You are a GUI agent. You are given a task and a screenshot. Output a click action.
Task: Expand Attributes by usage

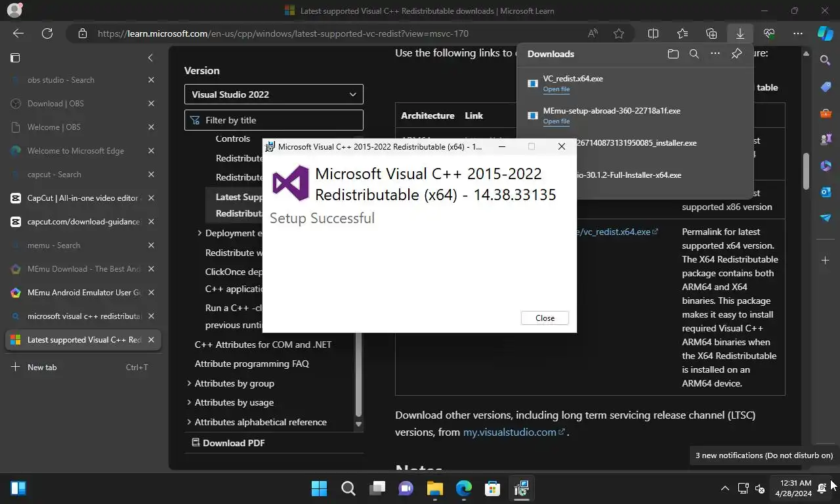(189, 402)
